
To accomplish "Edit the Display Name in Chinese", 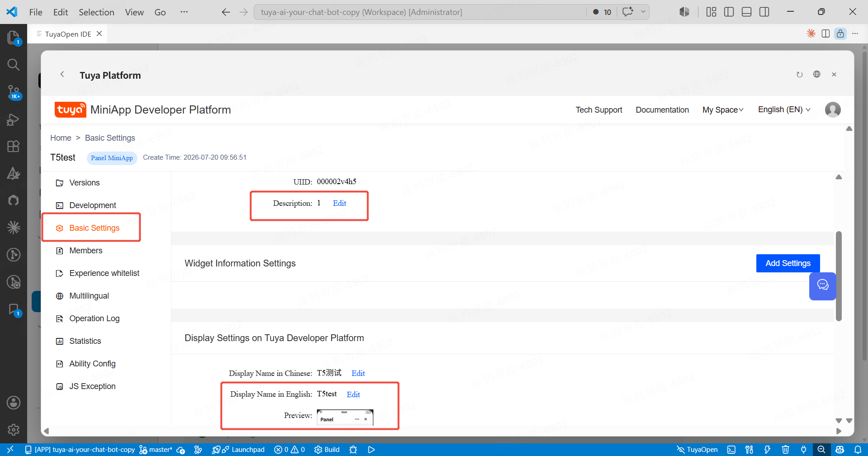I will coord(358,373).
